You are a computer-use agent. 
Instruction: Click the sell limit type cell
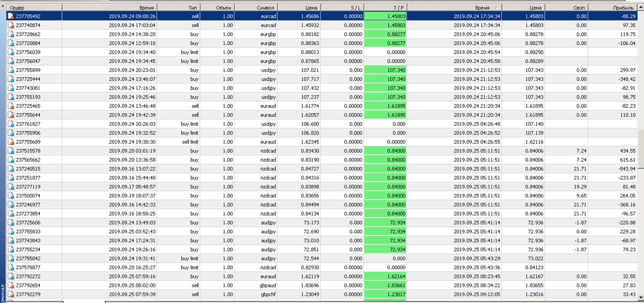point(179,142)
